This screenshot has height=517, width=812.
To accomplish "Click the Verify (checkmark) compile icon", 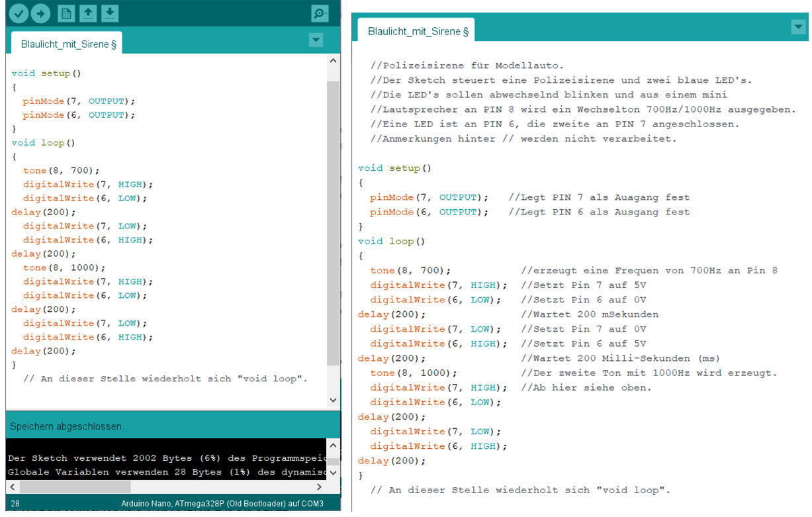I will coord(18,13).
